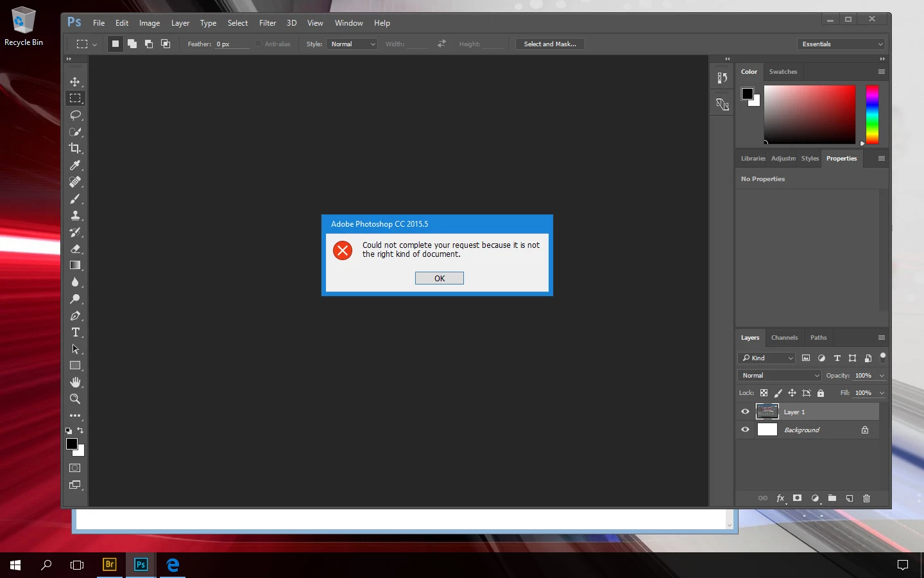Viewport: 924px width, 578px height.
Task: Choose Add to selection mode
Action: pos(132,44)
